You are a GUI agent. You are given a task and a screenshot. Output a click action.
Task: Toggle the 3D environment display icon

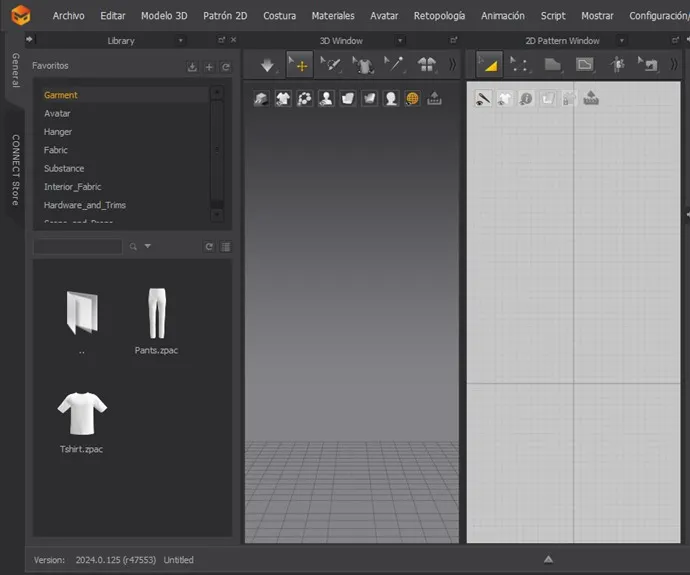coord(261,99)
